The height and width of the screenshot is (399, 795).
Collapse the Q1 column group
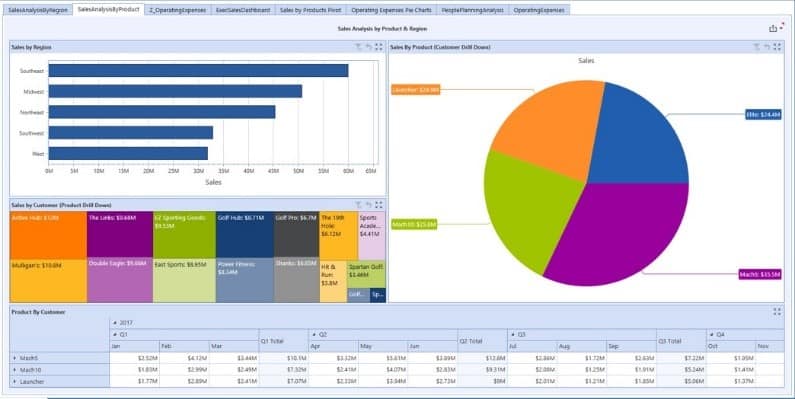[x=115, y=335]
